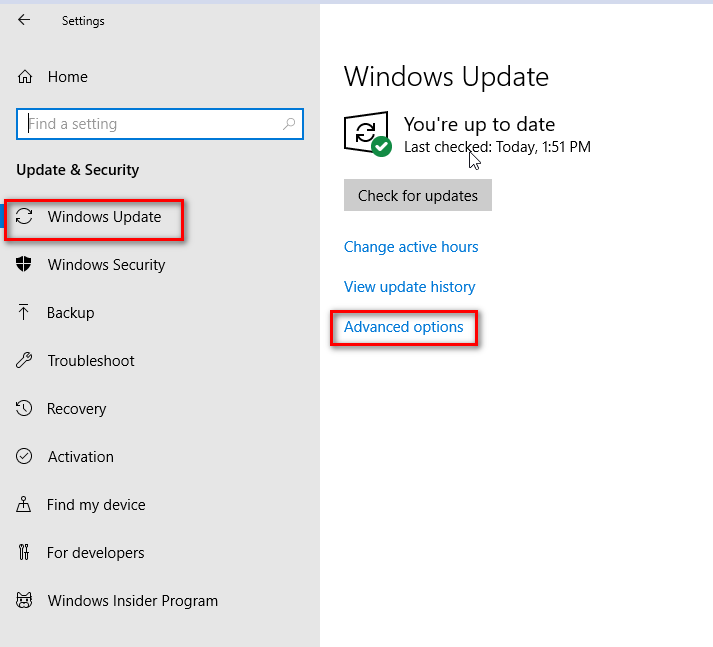
Task: Click the Windows Update sync icon in sidebar
Action: click(24, 216)
